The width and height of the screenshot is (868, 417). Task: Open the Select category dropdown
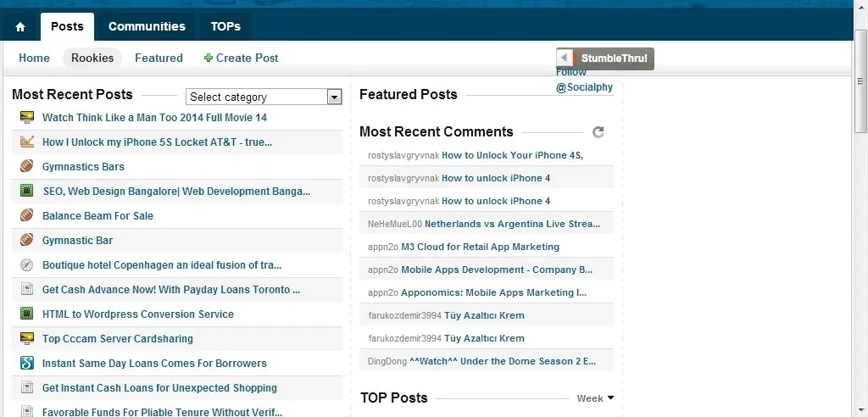coord(264,97)
